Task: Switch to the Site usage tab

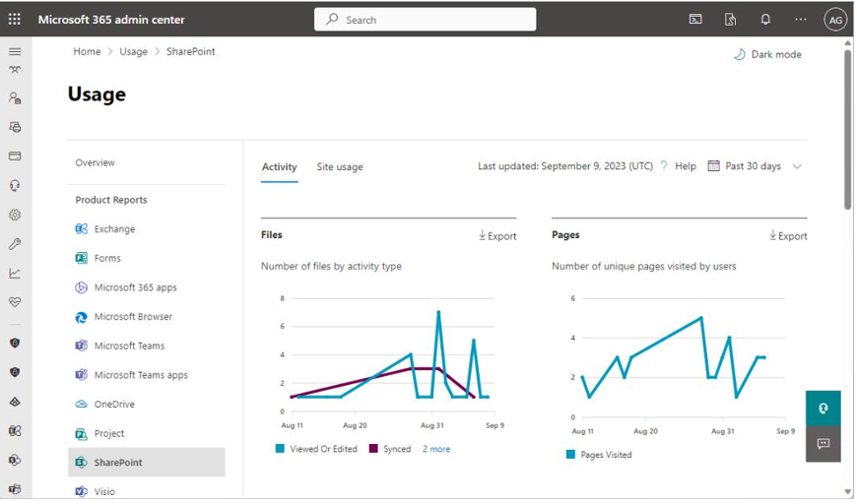Action: 340,167
